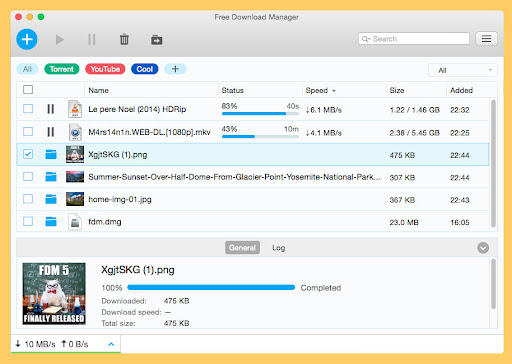Select the Torrent tag filter
Screen dimensions: 512x364
click(x=62, y=69)
